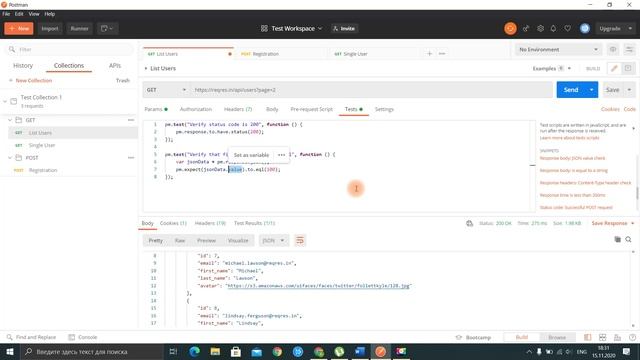Open the help question icon in status bar

coord(632,337)
